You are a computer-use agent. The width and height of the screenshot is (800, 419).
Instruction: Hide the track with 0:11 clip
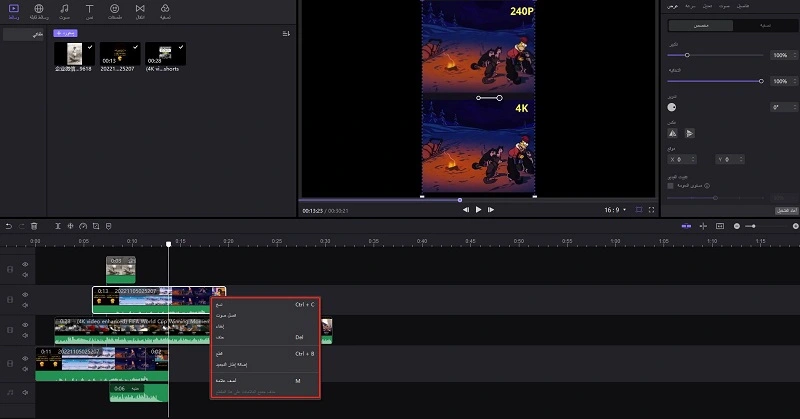(x=25, y=358)
